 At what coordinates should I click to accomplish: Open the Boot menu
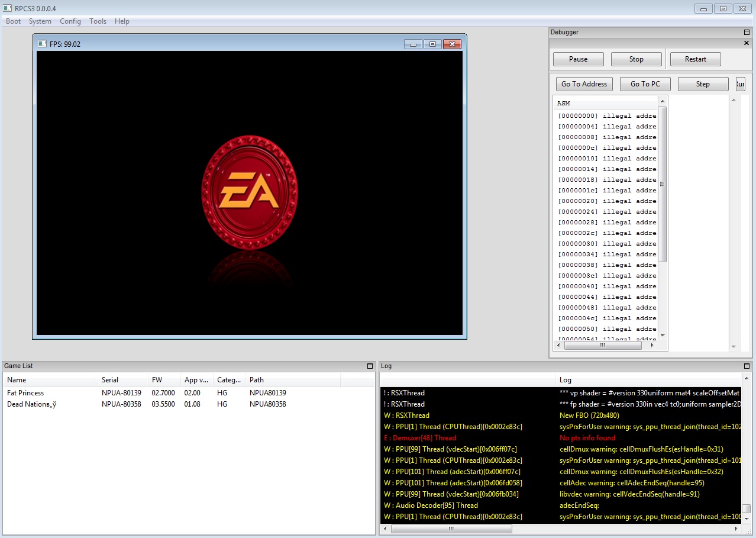point(13,21)
